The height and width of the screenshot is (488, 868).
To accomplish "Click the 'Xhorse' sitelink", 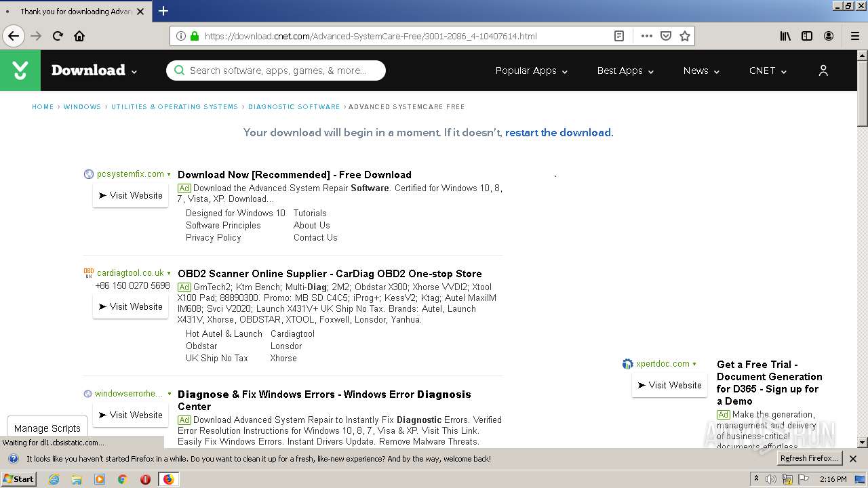I will (283, 358).
